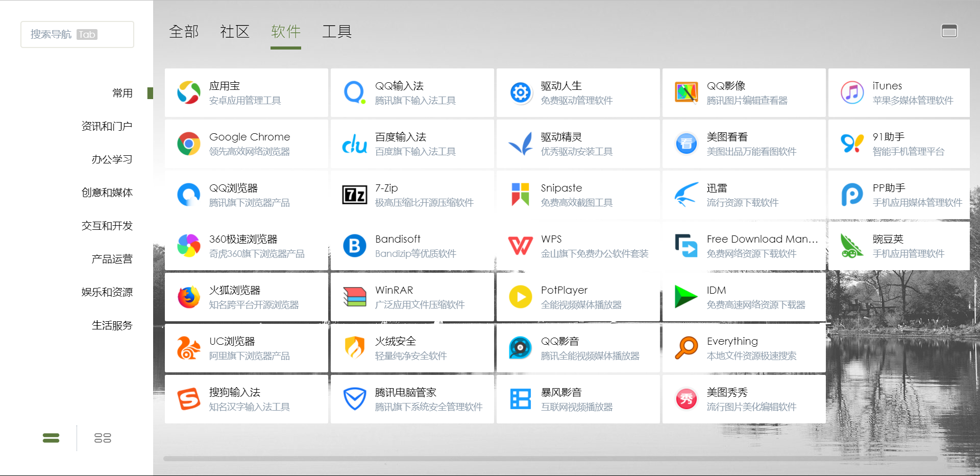Screen dimensions: 980x476
Task: Open the QQ影像 icon
Action: (687, 92)
